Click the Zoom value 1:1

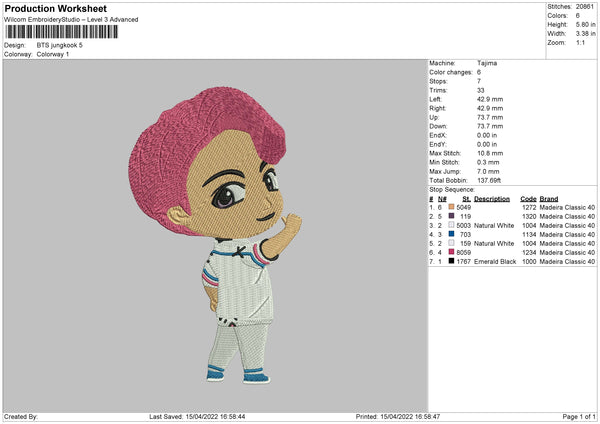tap(580, 43)
